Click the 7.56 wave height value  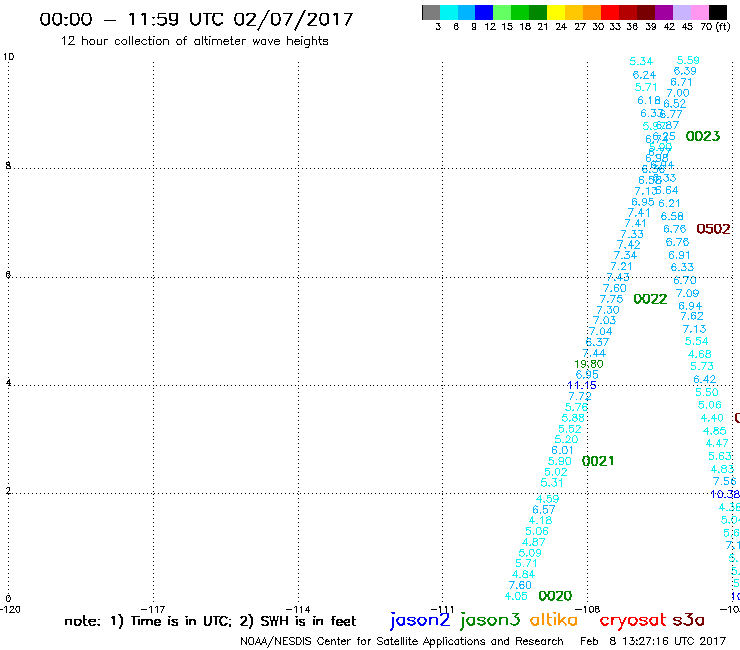pos(724,481)
